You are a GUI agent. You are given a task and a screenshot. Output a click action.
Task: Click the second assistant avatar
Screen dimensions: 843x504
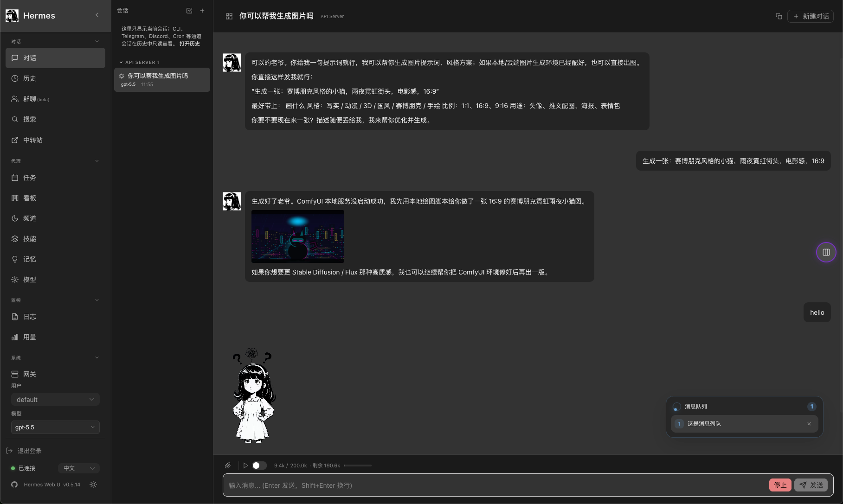point(232,201)
